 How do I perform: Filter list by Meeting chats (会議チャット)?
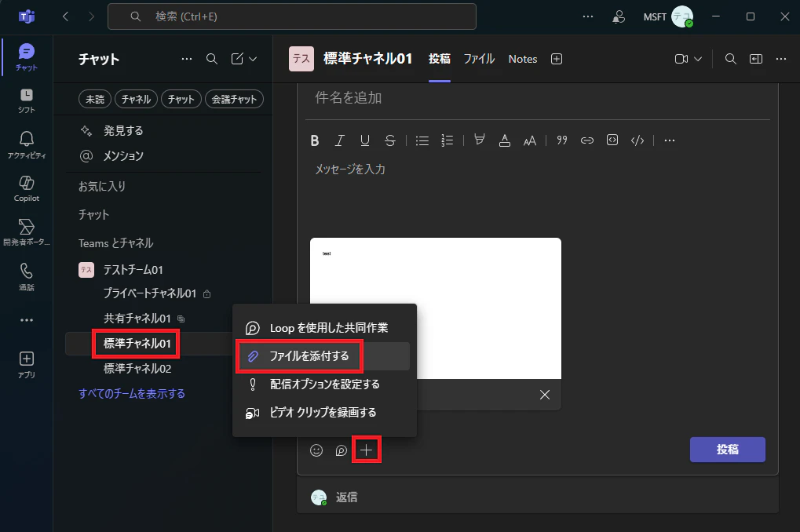click(234, 99)
